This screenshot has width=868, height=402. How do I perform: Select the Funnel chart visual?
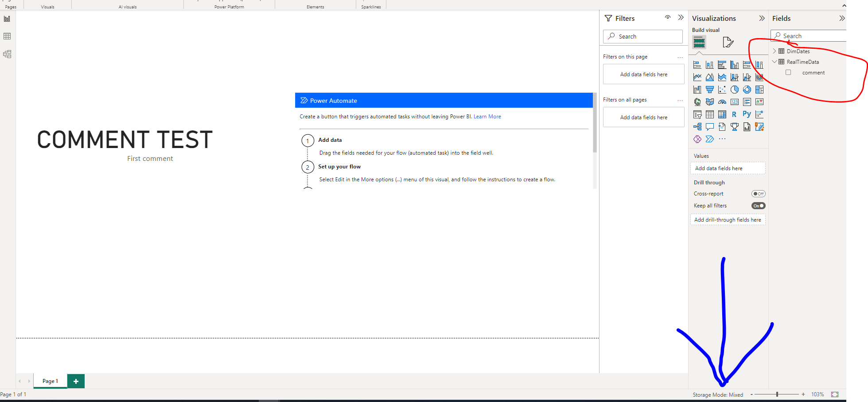[x=710, y=90]
